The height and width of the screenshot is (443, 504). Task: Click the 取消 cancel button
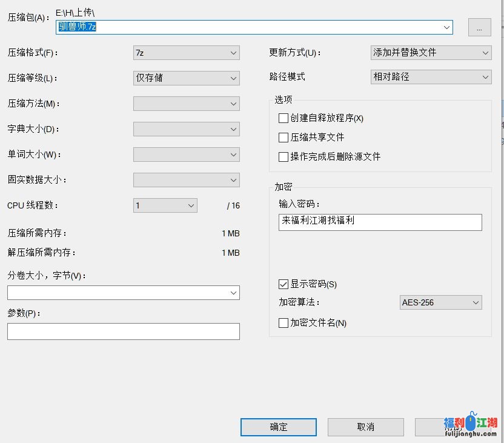point(365,427)
